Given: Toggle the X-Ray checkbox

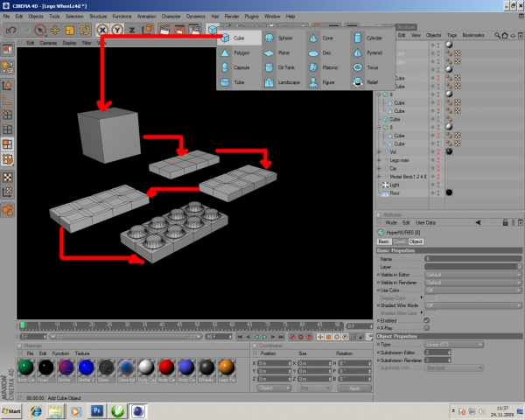Looking at the screenshot, I should [x=427, y=328].
